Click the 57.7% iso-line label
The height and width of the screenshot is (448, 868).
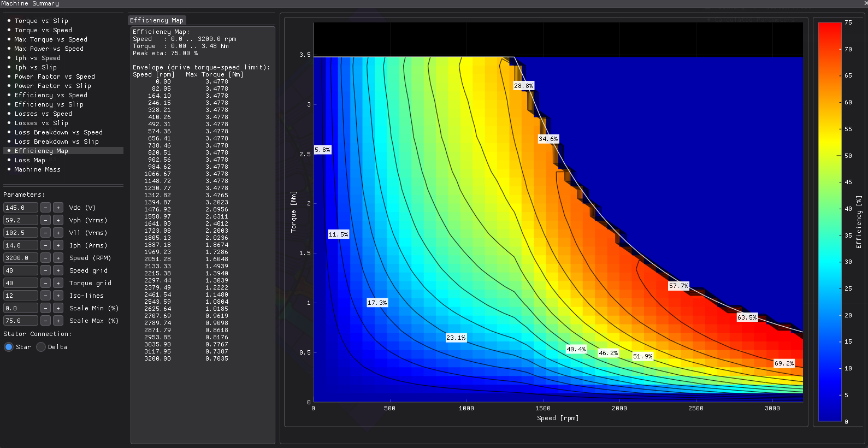(x=679, y=286)
